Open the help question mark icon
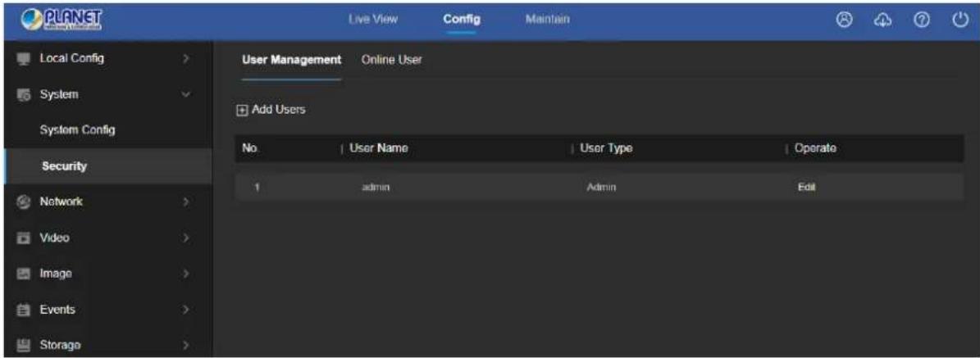 click(x=920, y=20)
